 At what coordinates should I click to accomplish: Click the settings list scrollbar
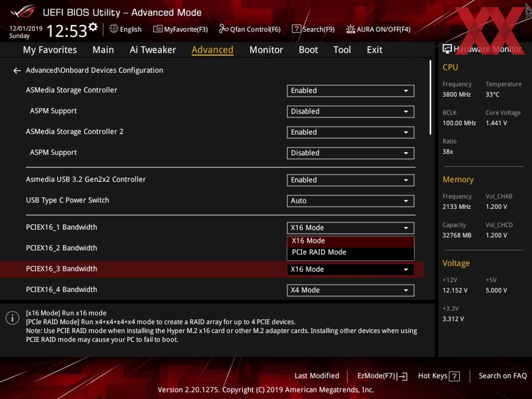(430, 97)
